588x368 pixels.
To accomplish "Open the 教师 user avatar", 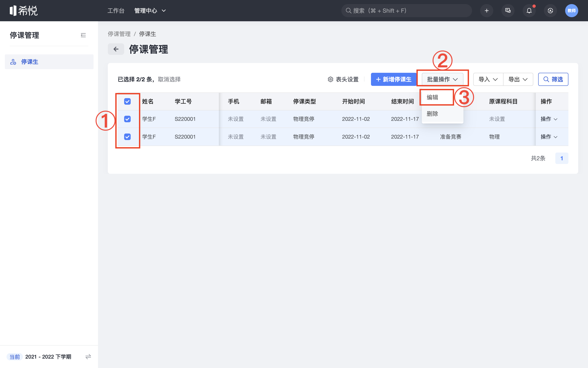I will [x=571, y=10].
